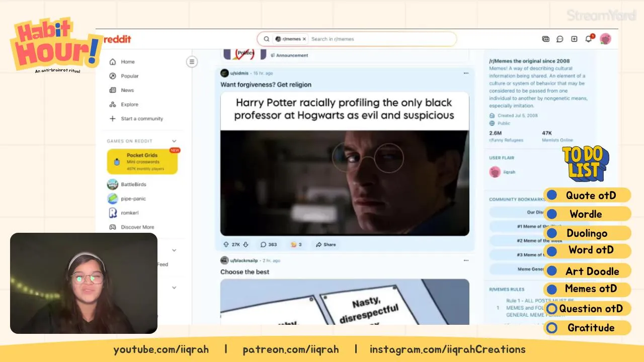Click the award button showing 3
Image resolution: width=644 pixels, height=362 pixels.
point(296,244)
